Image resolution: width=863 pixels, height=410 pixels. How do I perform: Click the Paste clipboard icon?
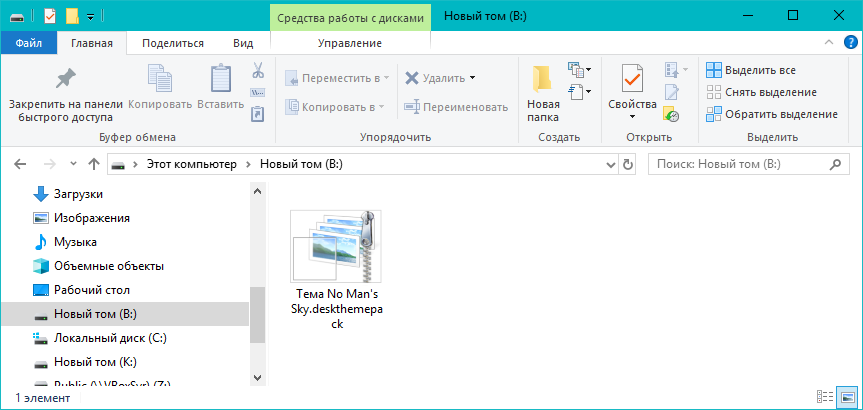(x=221, y=79)
